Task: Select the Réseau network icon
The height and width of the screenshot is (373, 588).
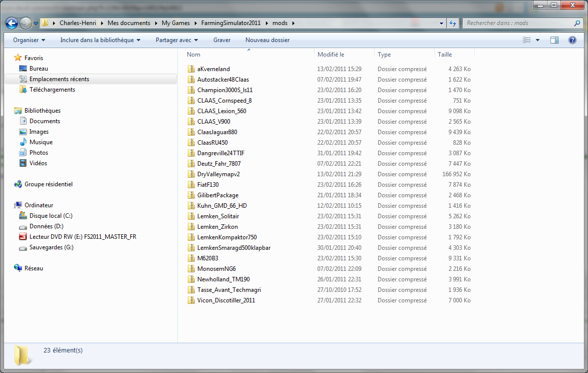Action: pos(18,268)
